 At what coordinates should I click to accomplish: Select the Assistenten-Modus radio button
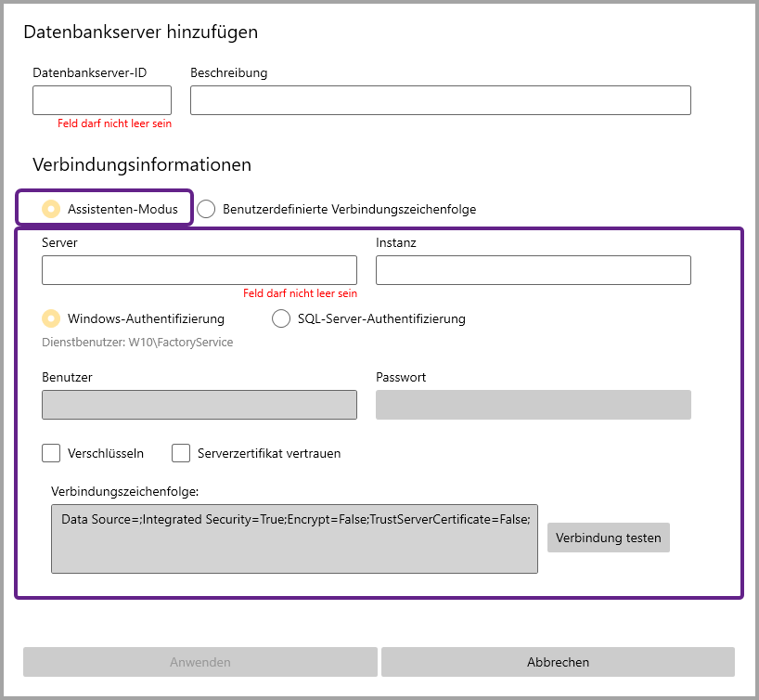coord(52,209)
